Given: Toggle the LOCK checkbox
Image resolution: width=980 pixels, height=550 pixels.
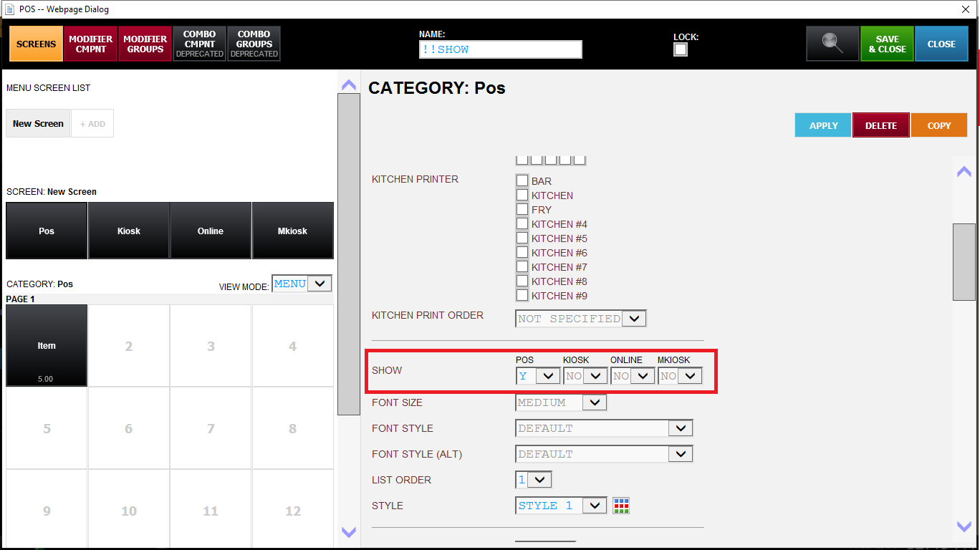Looking at the screenshot, I should pyautogui.click(x=681, y=49).
